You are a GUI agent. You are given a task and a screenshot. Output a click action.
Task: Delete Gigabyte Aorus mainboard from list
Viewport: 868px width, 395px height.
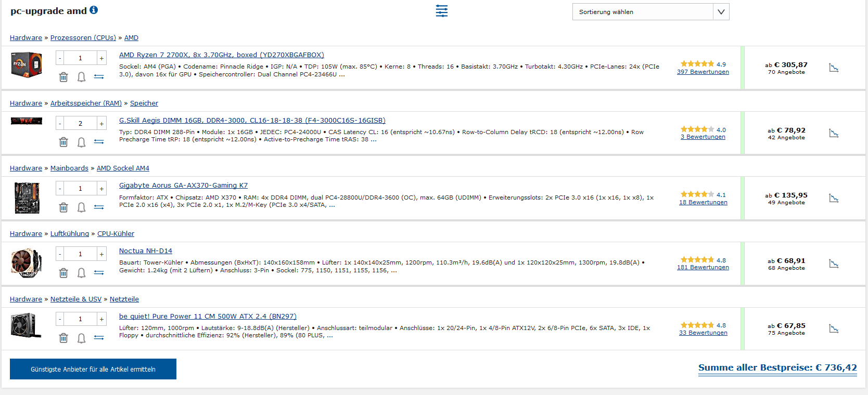click(x=63, y=207)
